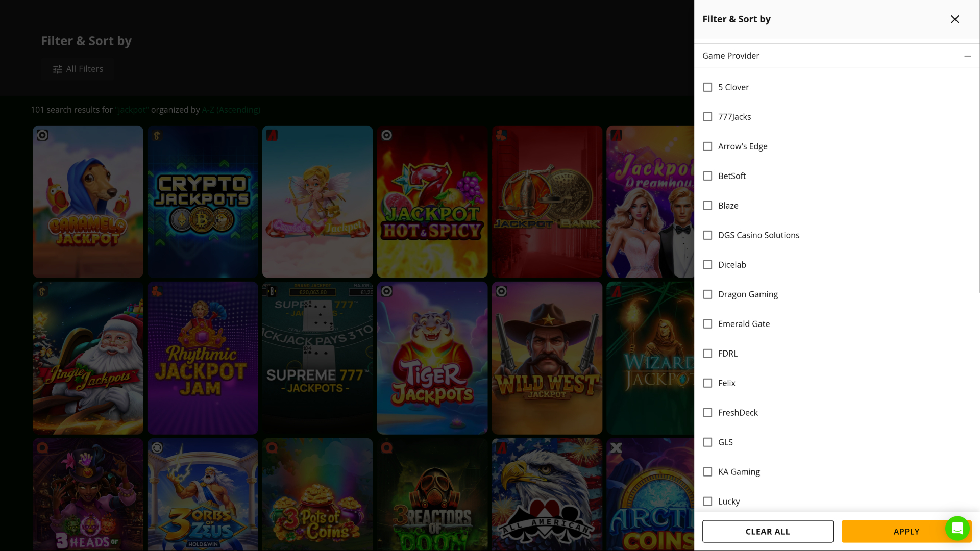The image size is (980, 551).
Task: Enable the GLS checkbox
Action: point(707,442)
